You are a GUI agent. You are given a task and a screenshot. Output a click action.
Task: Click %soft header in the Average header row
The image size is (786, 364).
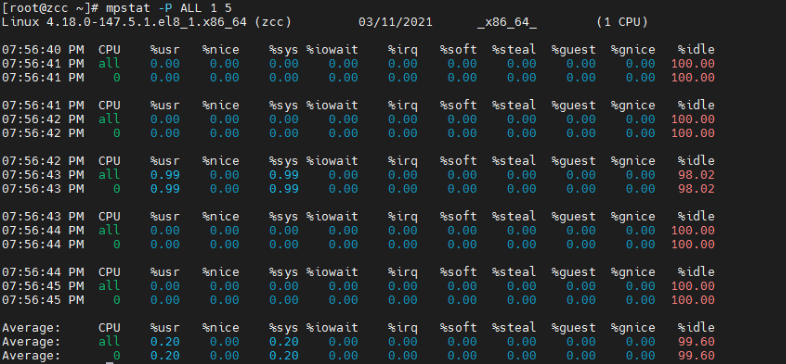[458, 328]
